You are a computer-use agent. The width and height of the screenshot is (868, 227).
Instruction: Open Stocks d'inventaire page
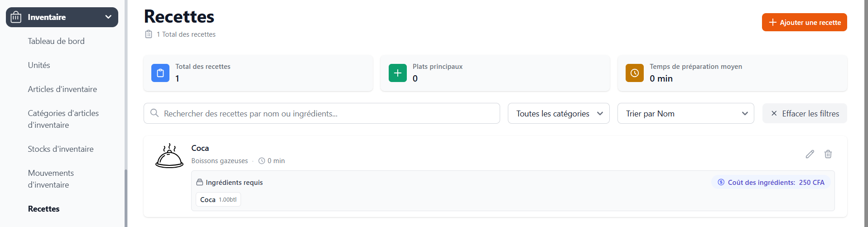tap(61, 149)
